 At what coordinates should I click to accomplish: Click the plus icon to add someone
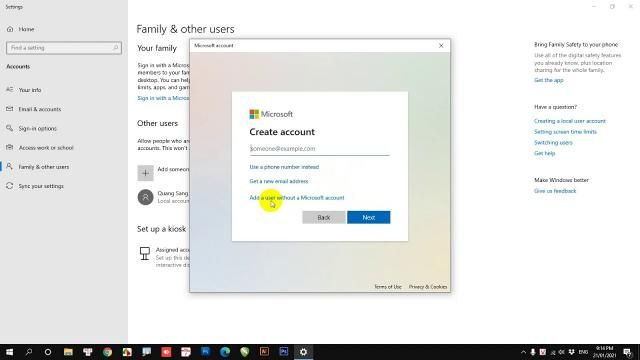145,173
